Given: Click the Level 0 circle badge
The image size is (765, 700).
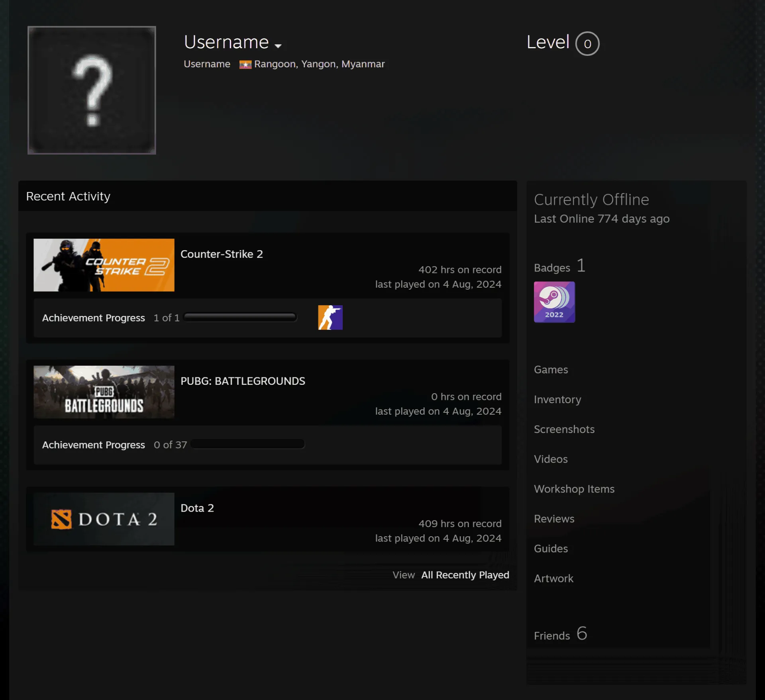Looking at the screenshot, I should tap(587, 43).
